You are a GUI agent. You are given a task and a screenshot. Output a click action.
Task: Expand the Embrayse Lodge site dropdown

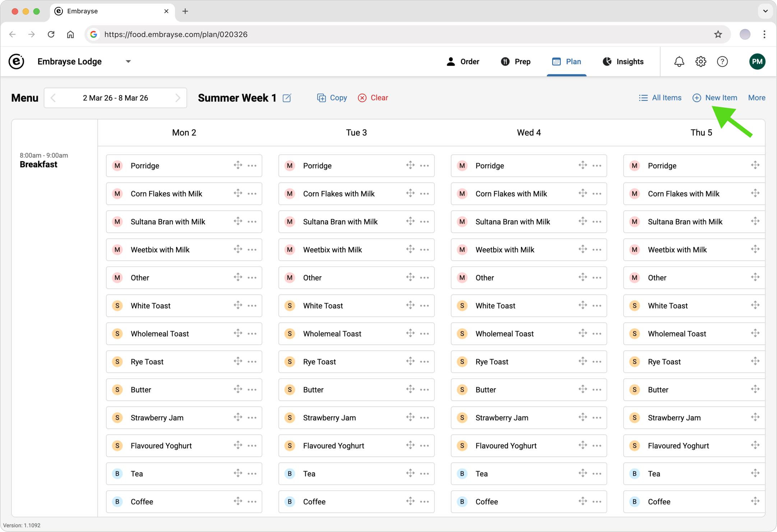128,61
